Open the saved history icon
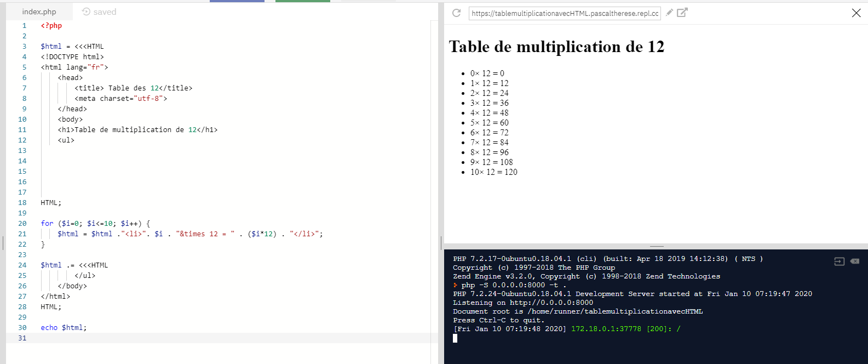 (x=86, y=12)
